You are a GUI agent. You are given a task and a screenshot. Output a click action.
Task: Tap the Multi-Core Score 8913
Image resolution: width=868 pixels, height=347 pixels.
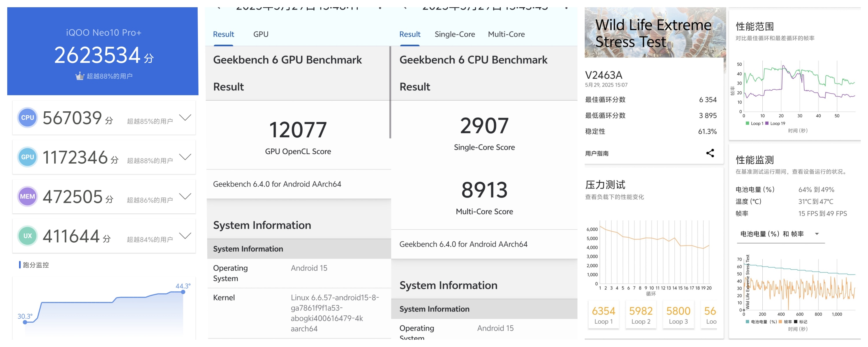point(484,190)
